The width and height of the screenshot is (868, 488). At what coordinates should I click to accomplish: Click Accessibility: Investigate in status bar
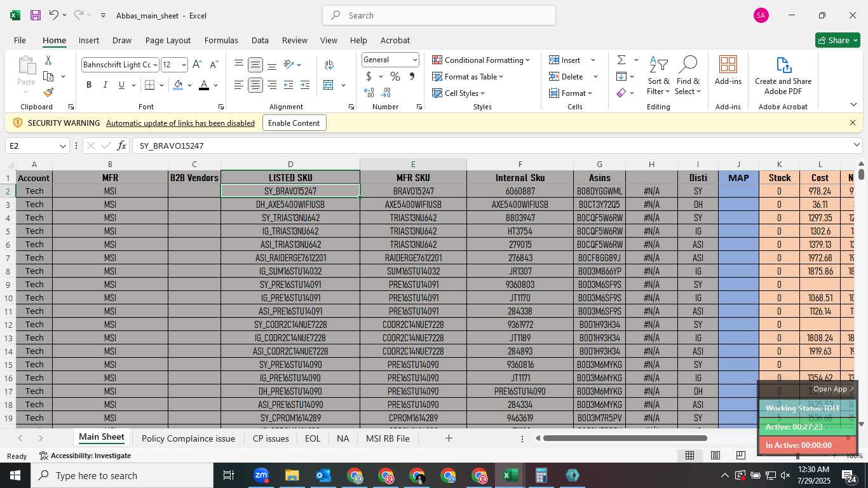(x=85, y=456)
